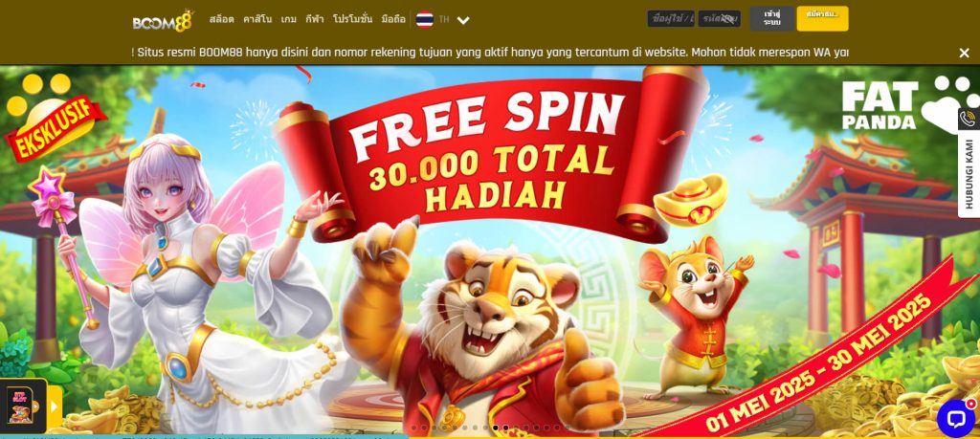Open the คาสิโน menu

point(257,19)
